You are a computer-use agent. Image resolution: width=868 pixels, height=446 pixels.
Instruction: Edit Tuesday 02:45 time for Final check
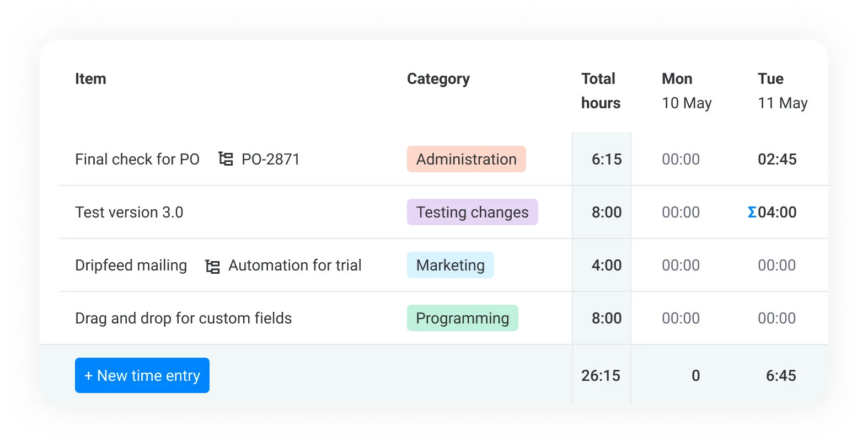pos(777,159)
